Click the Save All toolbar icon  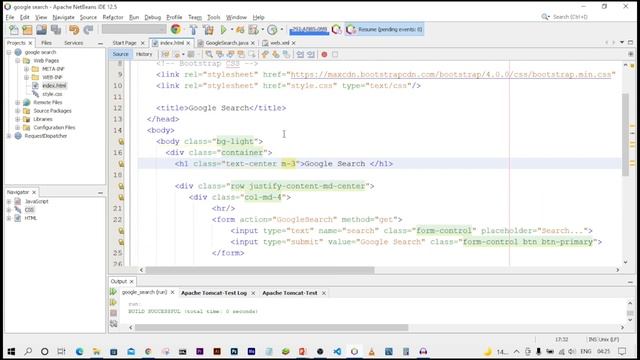(x=56, y=30)
